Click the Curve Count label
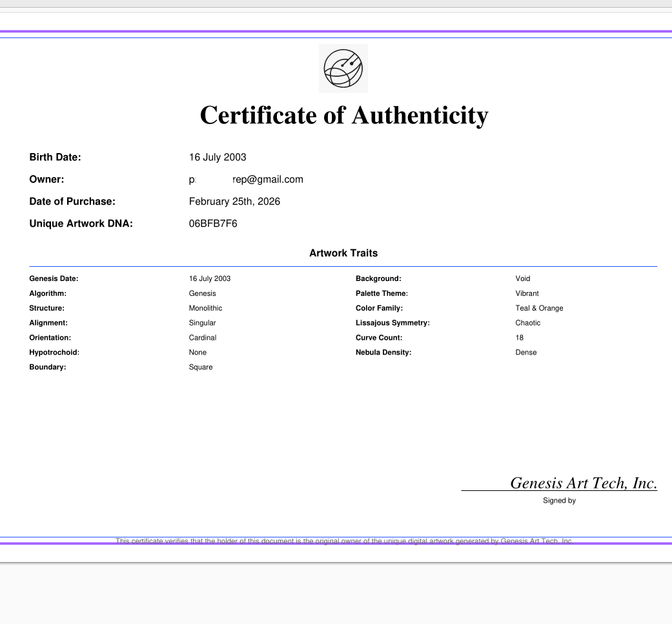 click(x=379, y=338)
